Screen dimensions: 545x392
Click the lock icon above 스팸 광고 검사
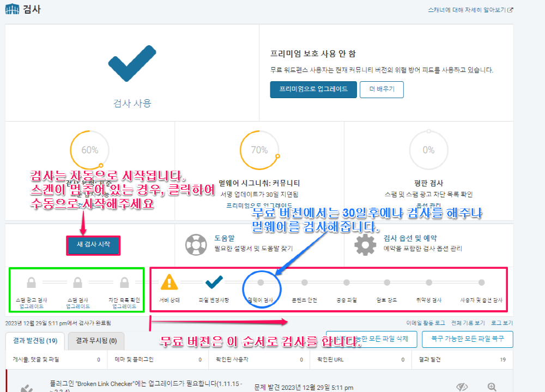[31, 282]
